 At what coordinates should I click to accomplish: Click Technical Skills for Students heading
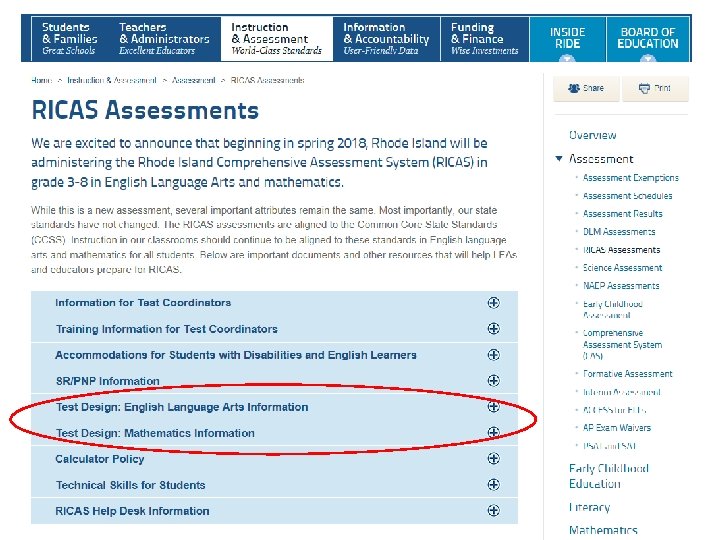130,485
